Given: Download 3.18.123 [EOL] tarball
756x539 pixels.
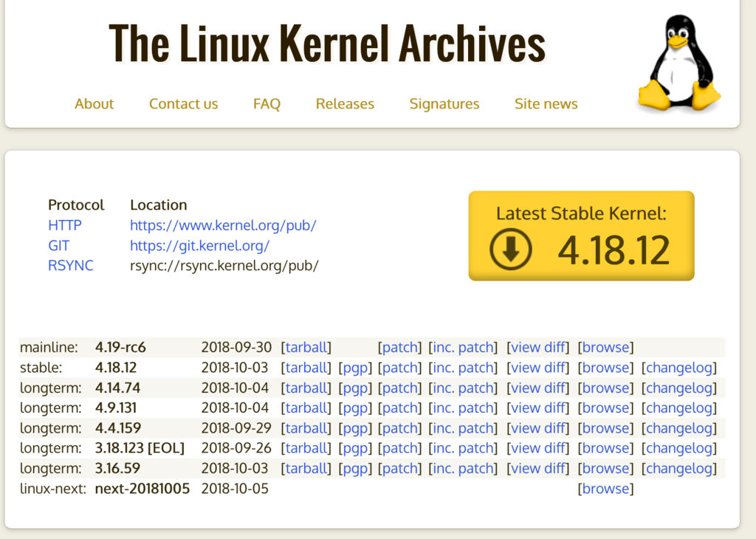Looking at the screenshot, I should coord(306,448).
